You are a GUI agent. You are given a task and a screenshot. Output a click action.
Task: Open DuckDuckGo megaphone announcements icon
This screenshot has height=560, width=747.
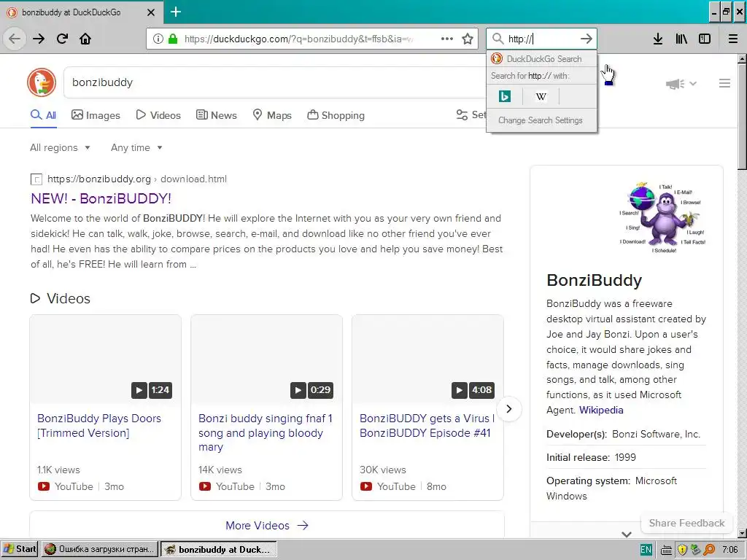675,84
